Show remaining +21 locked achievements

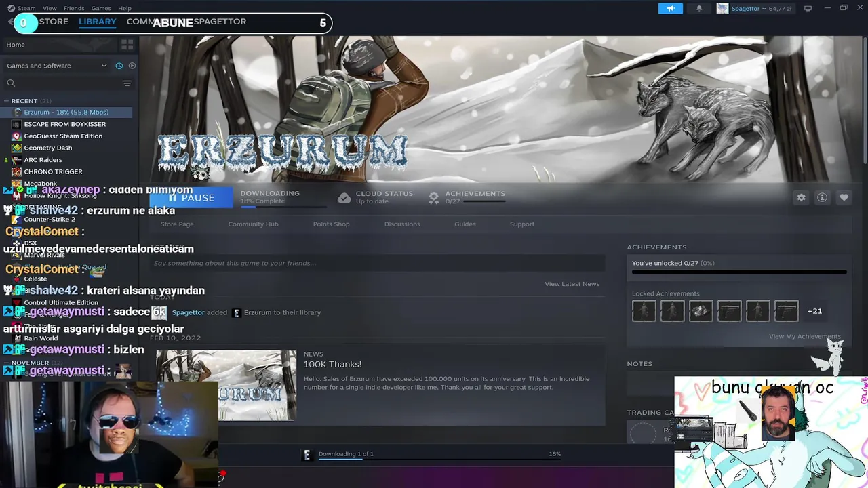pyautogui.click(x=814, y=311)
